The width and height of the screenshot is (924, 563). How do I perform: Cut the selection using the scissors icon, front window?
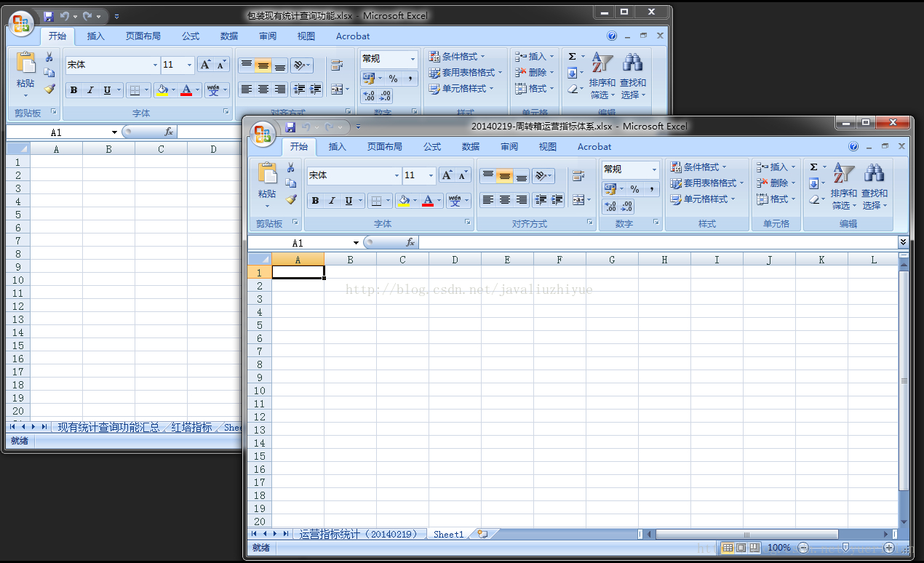tap(291, 168)
